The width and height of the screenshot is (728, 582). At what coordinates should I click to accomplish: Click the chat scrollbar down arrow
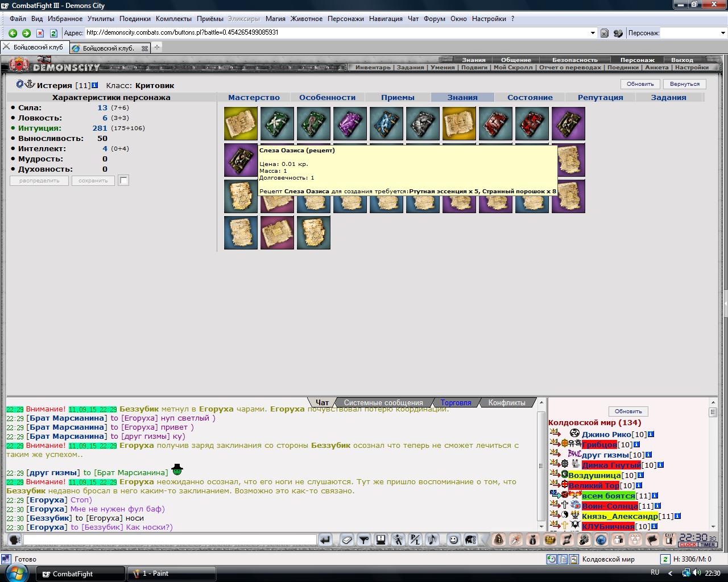click(x=541, y=526)
